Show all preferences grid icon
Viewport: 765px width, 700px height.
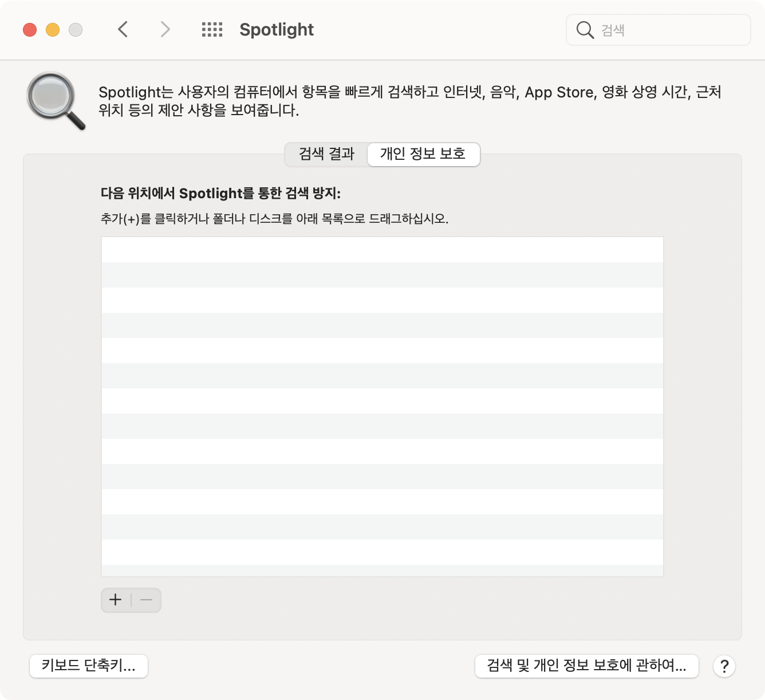pyautogui.click(x=212, y=30)
